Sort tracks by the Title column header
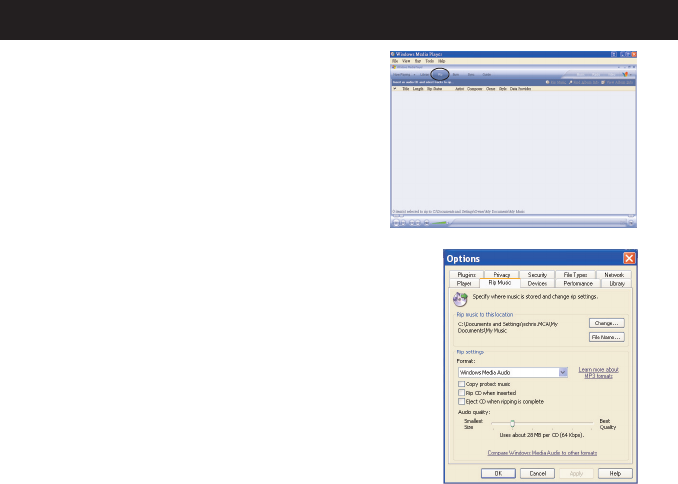This screenshot has width=678, height=484. pos(406,89)
